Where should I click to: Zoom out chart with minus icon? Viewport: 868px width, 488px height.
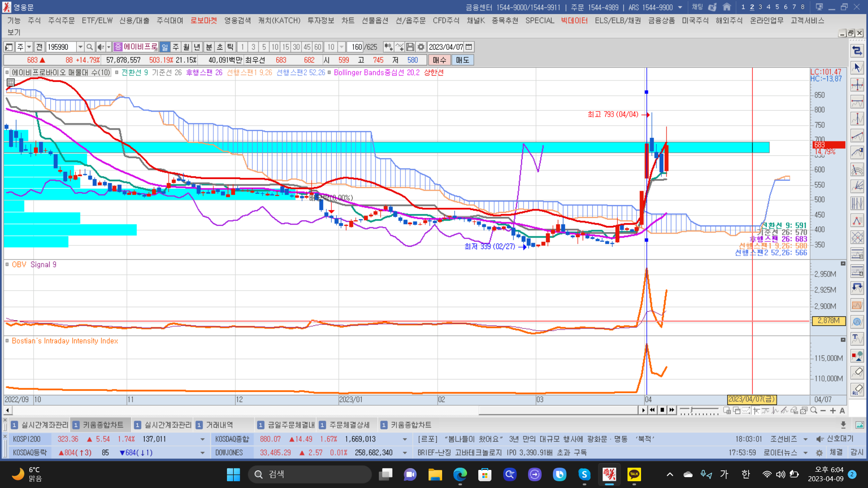click(x=823, y=410)
